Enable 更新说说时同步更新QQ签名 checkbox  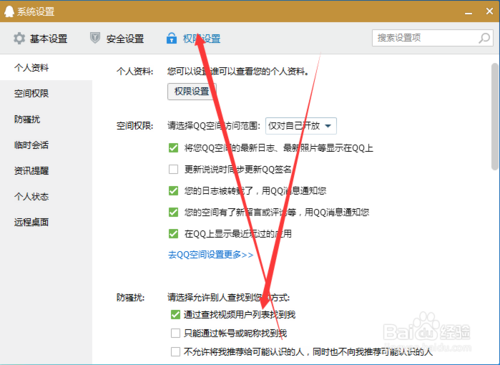(x=173, y=169)
